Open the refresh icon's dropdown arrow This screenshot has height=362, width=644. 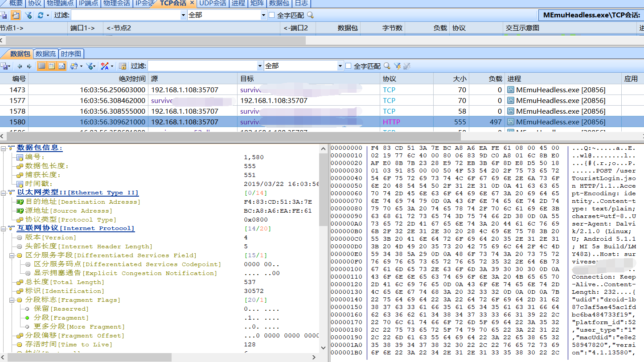click(47, 15)
